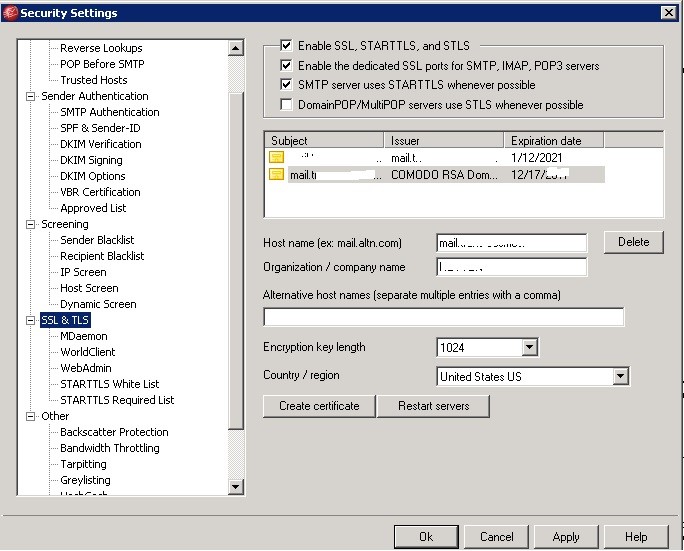
Task: Select DKIM Signing in the tree
Action: click(91, 160)
